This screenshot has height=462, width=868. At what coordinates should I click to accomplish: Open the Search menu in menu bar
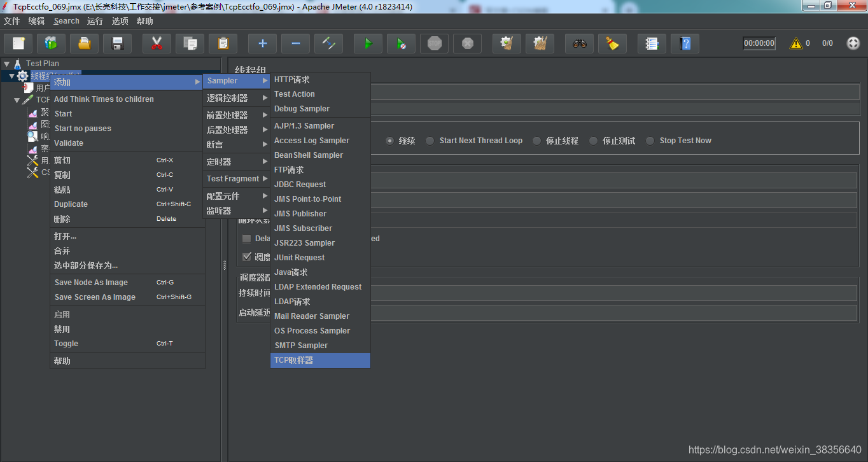(66, 21)
